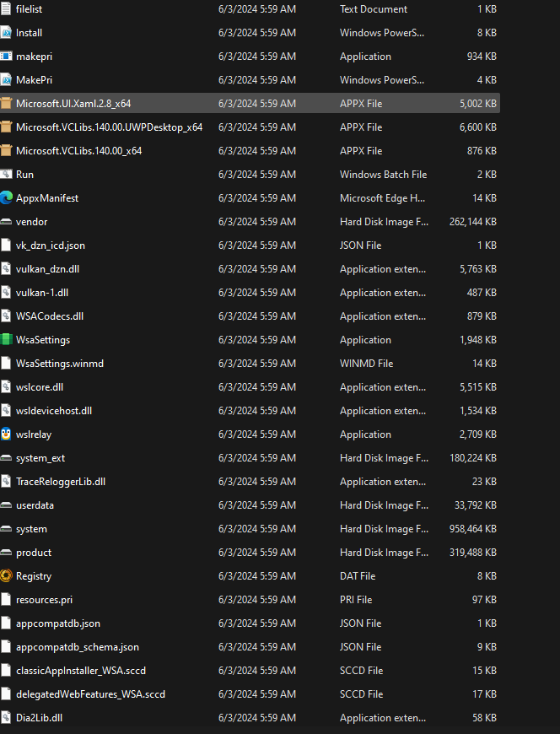This screenshot has height=734, width=560.
Task: Select the Registry file name
Action: point(34,576)
